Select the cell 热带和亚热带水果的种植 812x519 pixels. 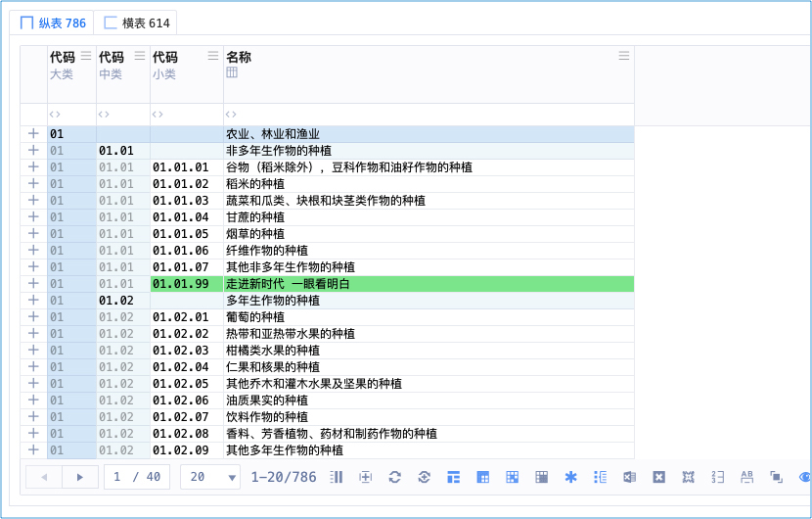[x=429, y=333]
